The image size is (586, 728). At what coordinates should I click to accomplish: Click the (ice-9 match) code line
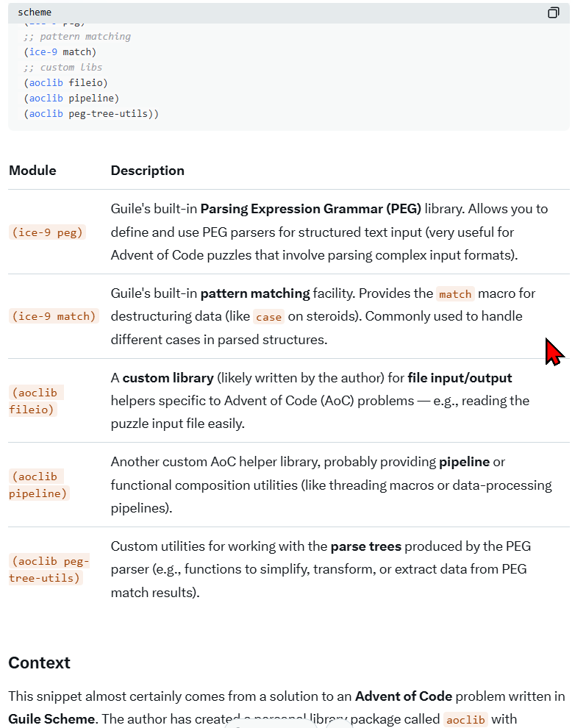[60, 52]
